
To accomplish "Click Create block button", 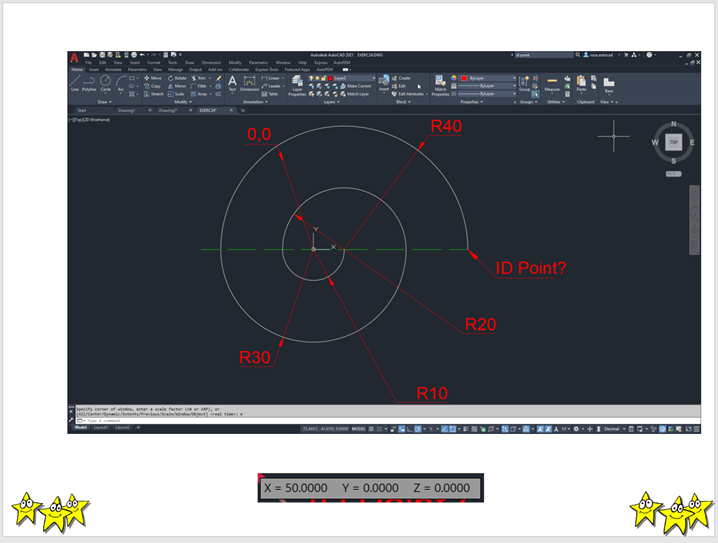I will point(401,78).
